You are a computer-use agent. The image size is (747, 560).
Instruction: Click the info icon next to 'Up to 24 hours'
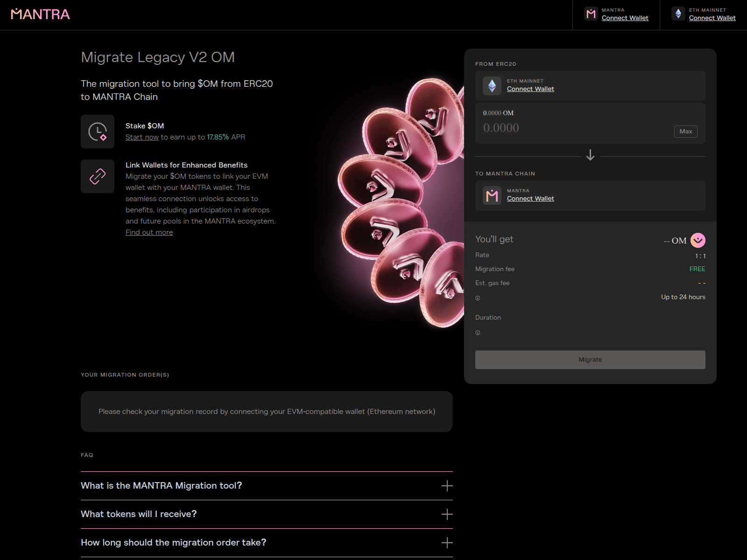(478, 298)
